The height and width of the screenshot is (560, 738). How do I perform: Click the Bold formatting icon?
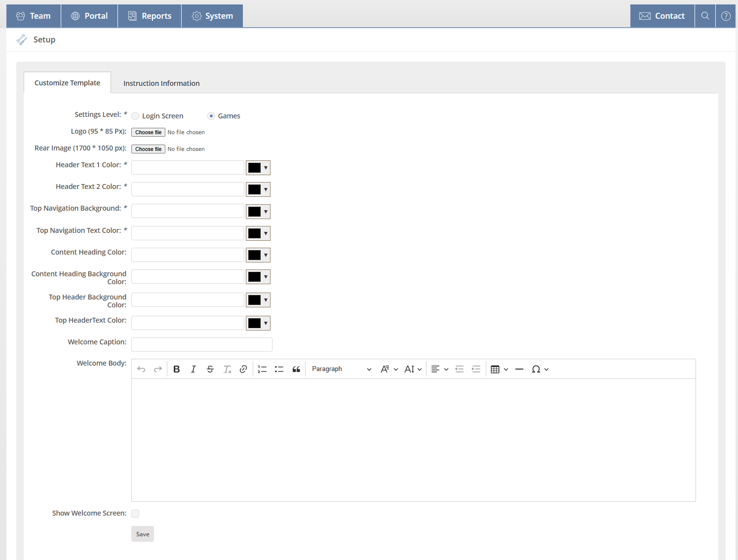pos(176,369)
